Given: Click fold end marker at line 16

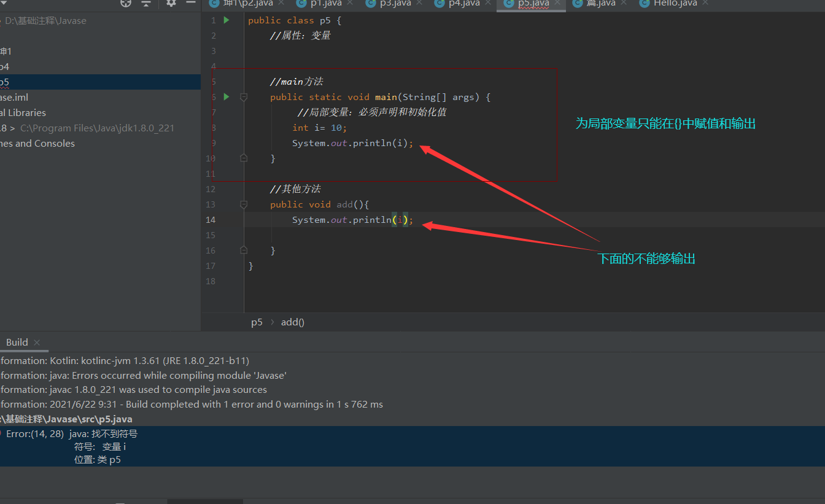Looking at the screenshot, I should (x=244, y=250).
